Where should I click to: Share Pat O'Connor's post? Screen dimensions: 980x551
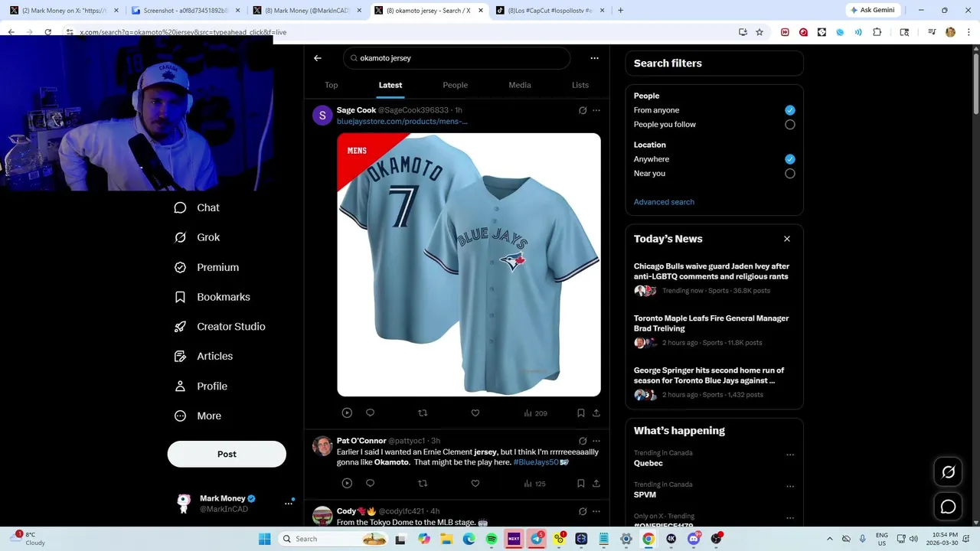point(596,483)
